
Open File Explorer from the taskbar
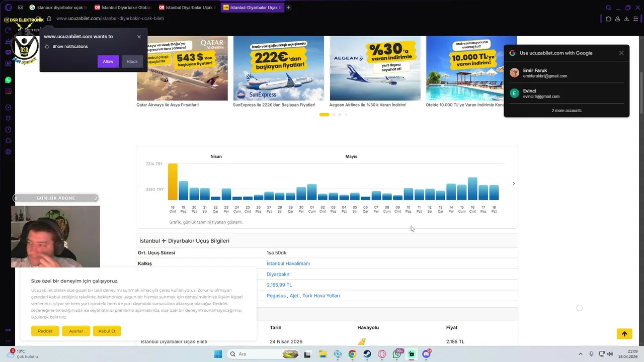click(x=323, y=354)
